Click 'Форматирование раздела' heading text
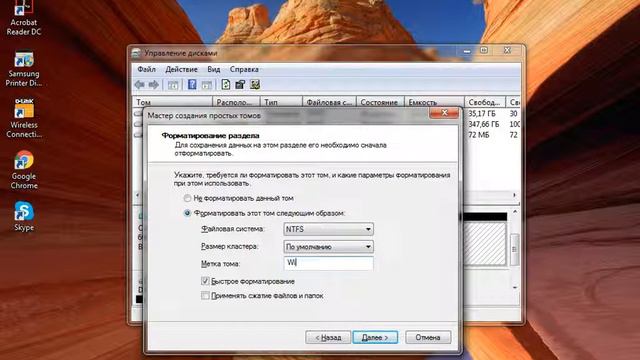 (210, 136)
